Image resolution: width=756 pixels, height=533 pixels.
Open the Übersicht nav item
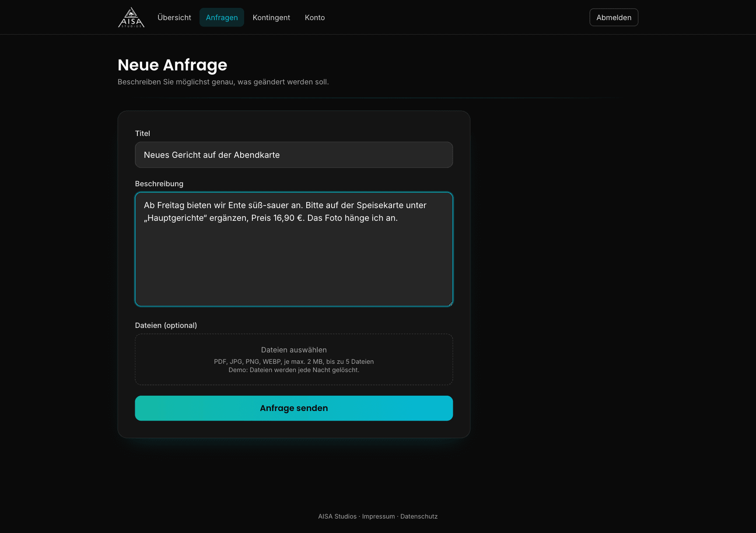click(174, 17)
